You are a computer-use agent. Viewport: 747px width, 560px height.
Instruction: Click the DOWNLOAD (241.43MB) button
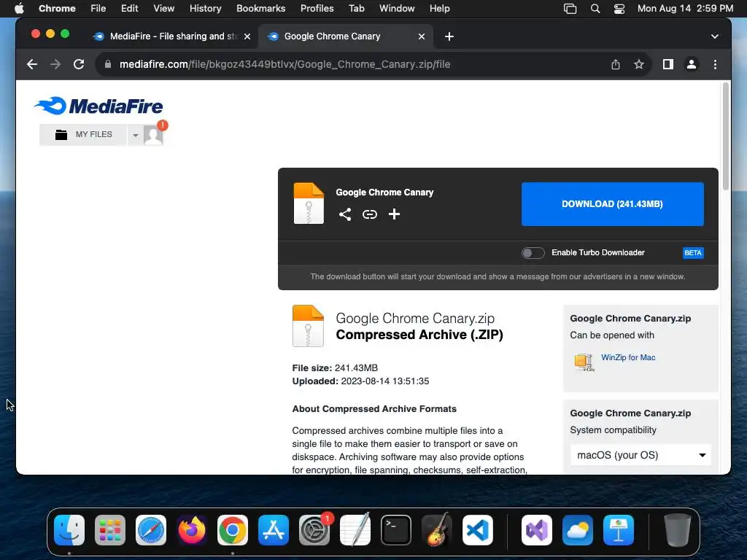[x=612, y=204]
